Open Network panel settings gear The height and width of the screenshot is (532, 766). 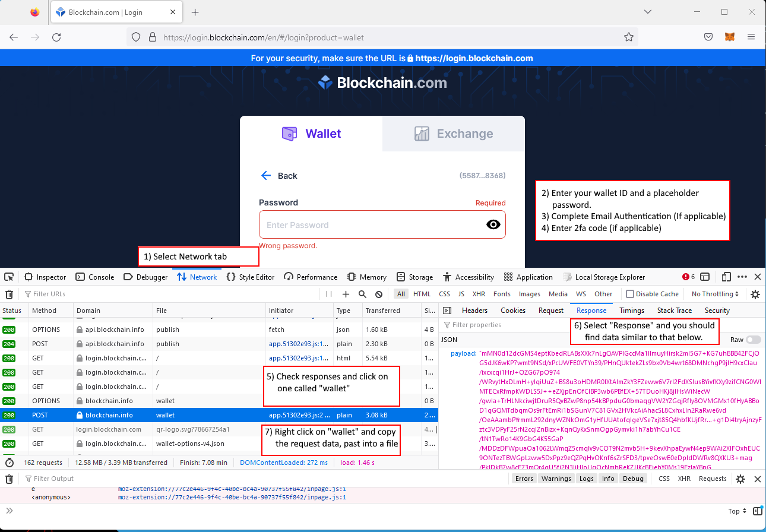[755, 294]
